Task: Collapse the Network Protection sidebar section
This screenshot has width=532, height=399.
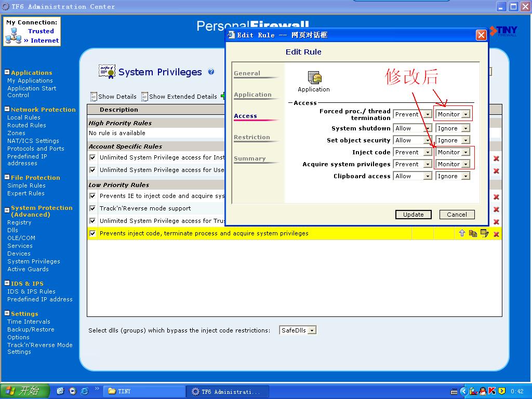Action: tap(7, 109)
